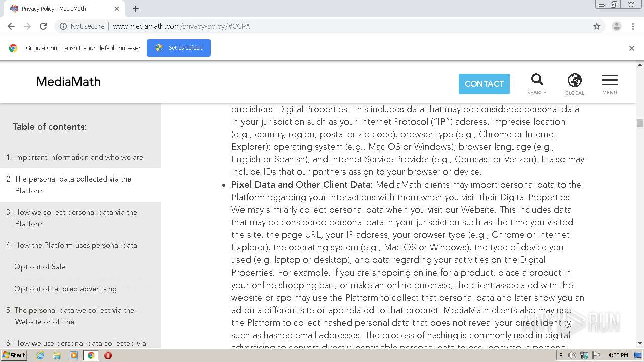
Task: Click the Action Center flag tray icon
Action: click(x=596, y=355)
